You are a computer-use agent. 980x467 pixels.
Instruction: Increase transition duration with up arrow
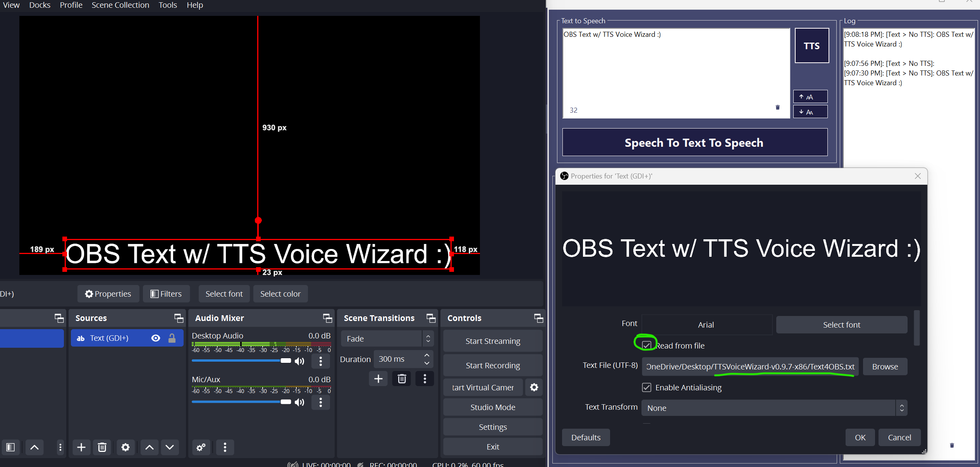click(427, 355)
